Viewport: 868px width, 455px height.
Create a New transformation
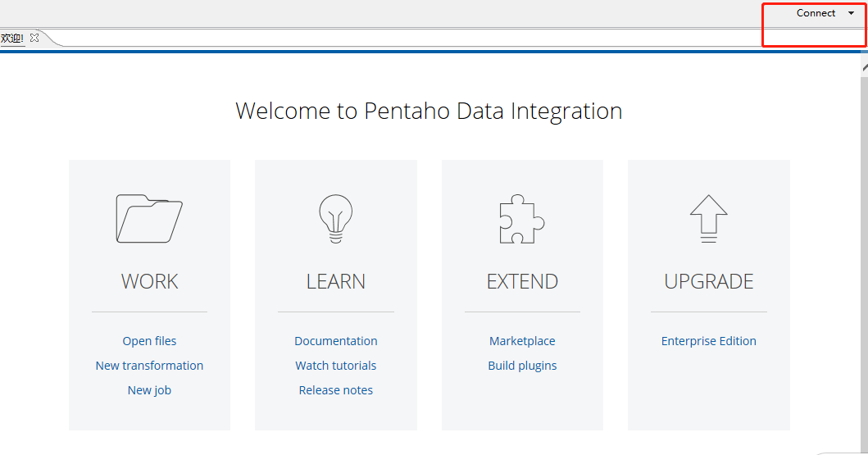click(x=149, y=366)
